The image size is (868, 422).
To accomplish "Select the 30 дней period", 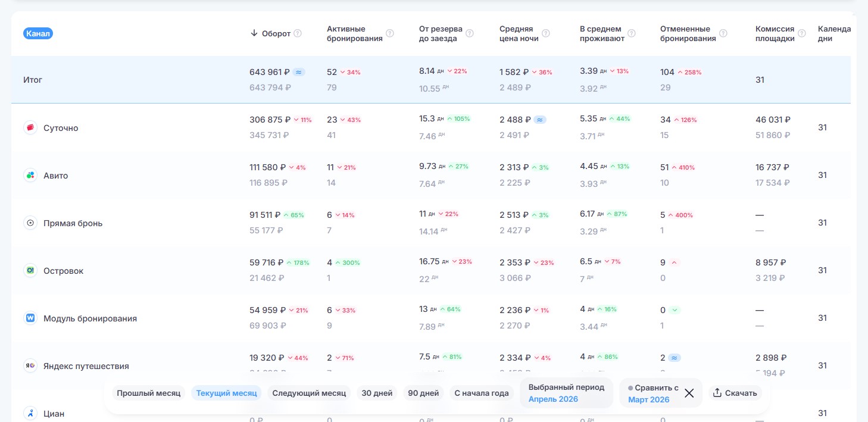I will 377,393.
